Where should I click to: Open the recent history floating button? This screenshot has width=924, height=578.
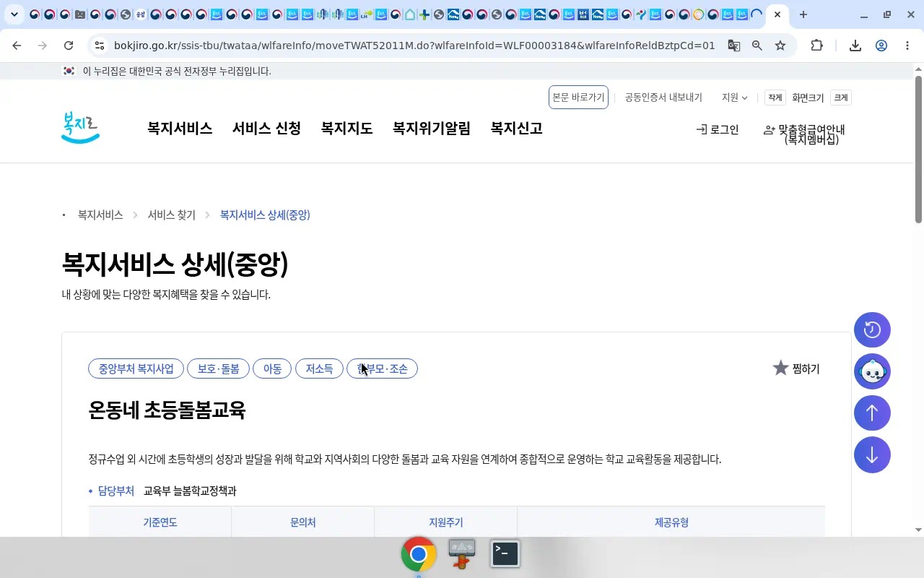coord(872,329)
